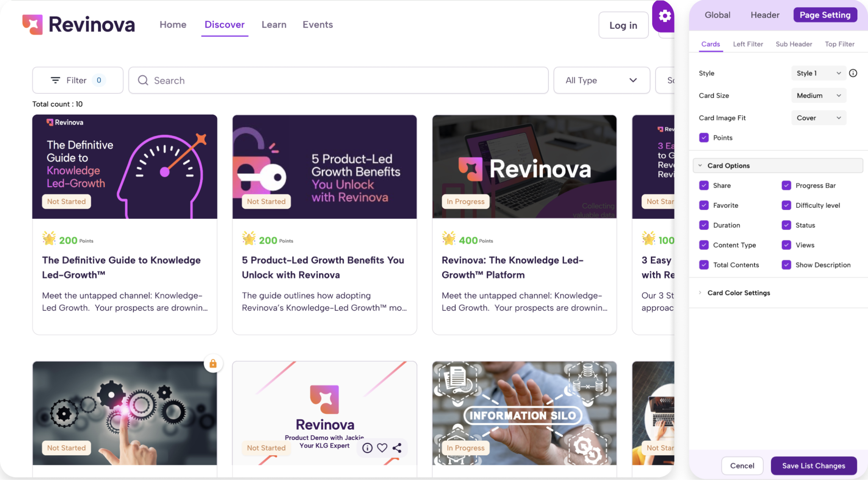Share the Product Demo card
868x480 pixels.
point(397,448)
